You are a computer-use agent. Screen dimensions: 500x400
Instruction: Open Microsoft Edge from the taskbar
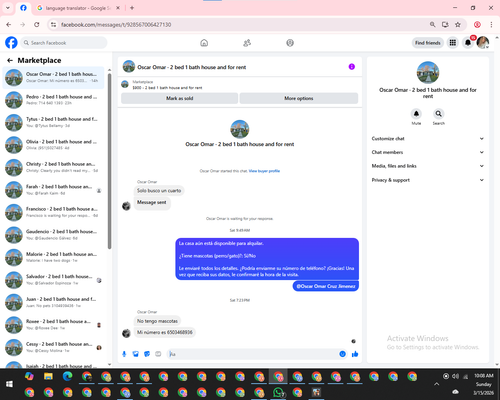[x=68, y=376]
